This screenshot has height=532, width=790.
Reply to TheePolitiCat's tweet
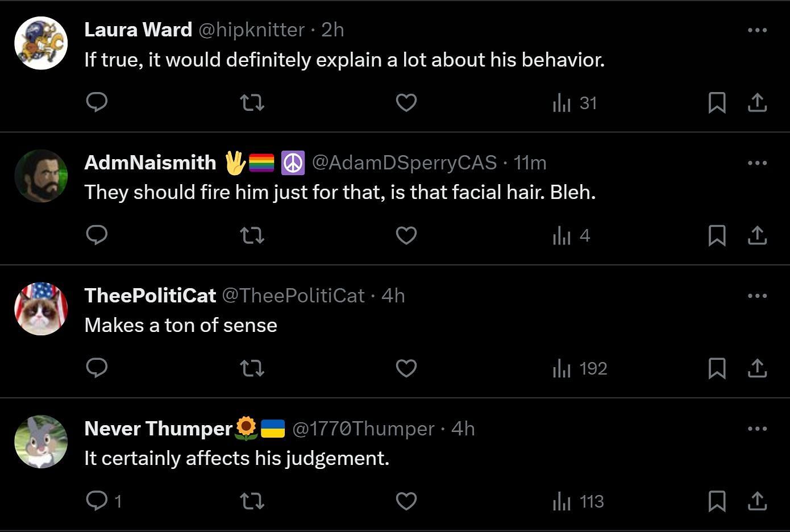[97, 368]
